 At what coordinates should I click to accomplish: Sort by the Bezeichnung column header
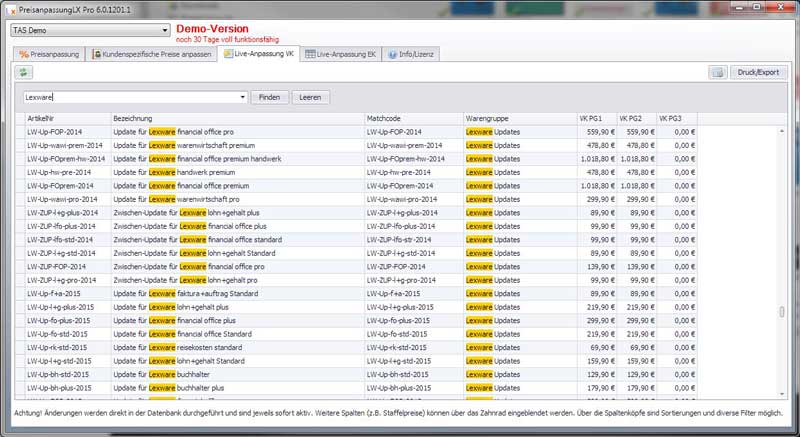[238, 118]
